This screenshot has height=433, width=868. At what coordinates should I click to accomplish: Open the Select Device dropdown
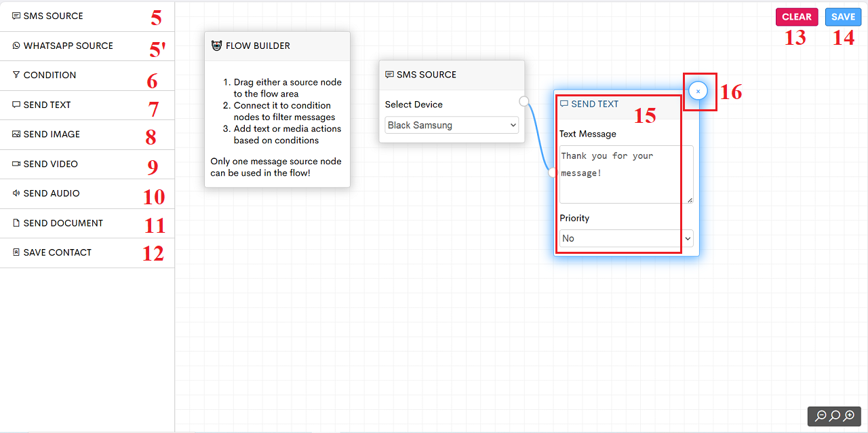(452, 125)
